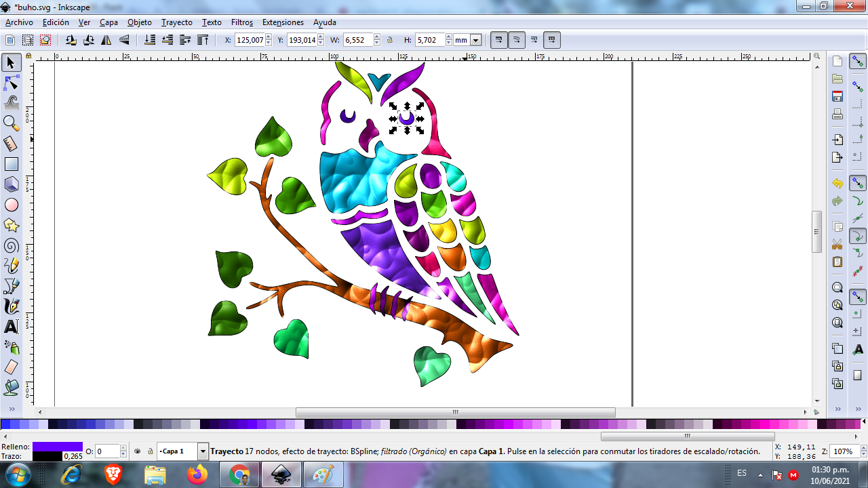Select the Bezier pen tool
Screen dimensions: 868x488
point(11,286)
